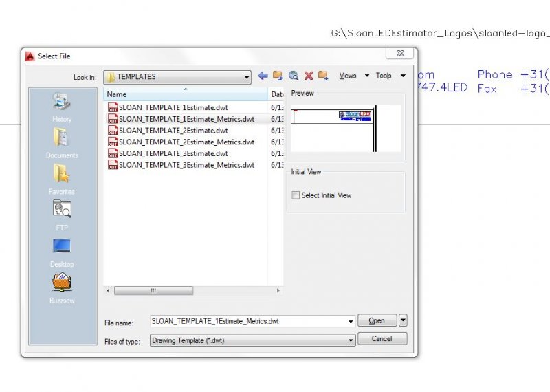
Task: Select SLOAN_TEMPLATE_1Estimate_Metrics.dwt in the file list
Action: coord(186,119)
